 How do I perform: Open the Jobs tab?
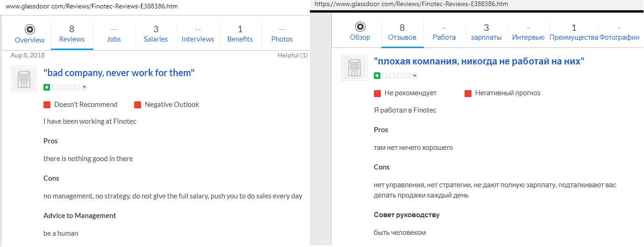114,34
